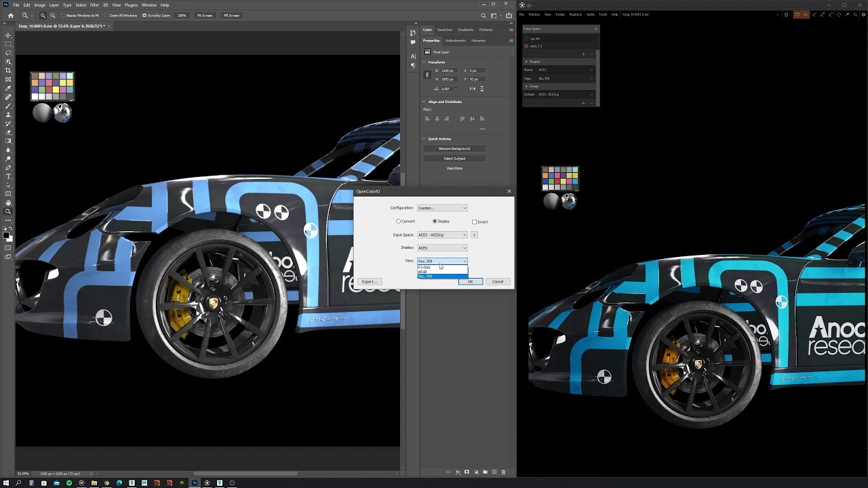
Task: Select the Horizontal Type tool
Action: point(8,176)
